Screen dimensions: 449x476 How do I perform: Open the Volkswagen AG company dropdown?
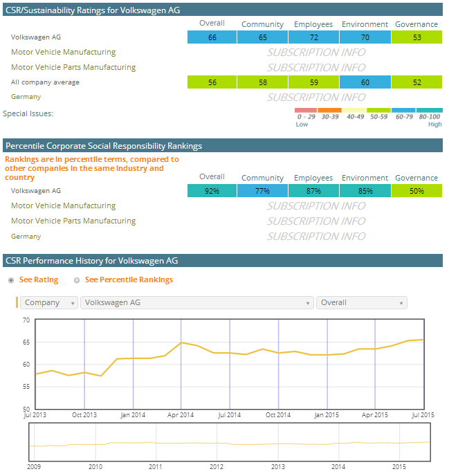click(197, 302)
